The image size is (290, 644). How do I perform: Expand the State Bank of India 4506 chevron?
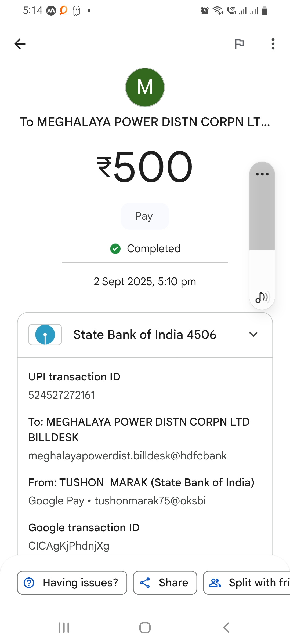point(253,335)
